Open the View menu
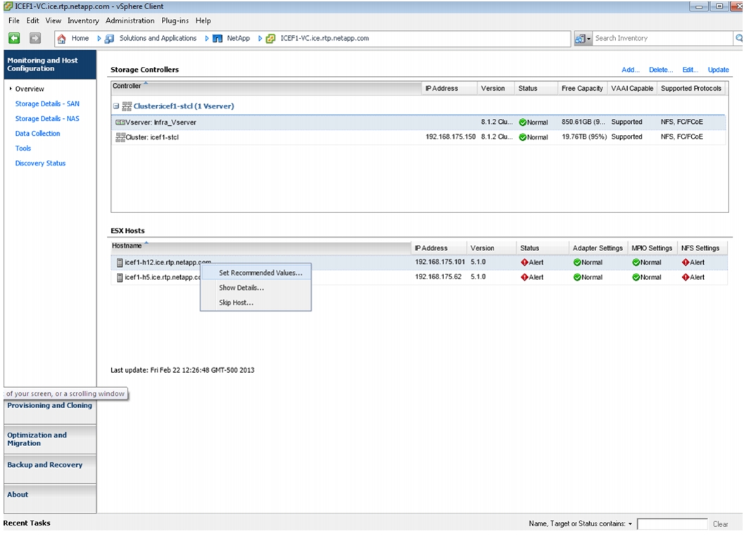This screenshot has height=560, width=744. 53,21
